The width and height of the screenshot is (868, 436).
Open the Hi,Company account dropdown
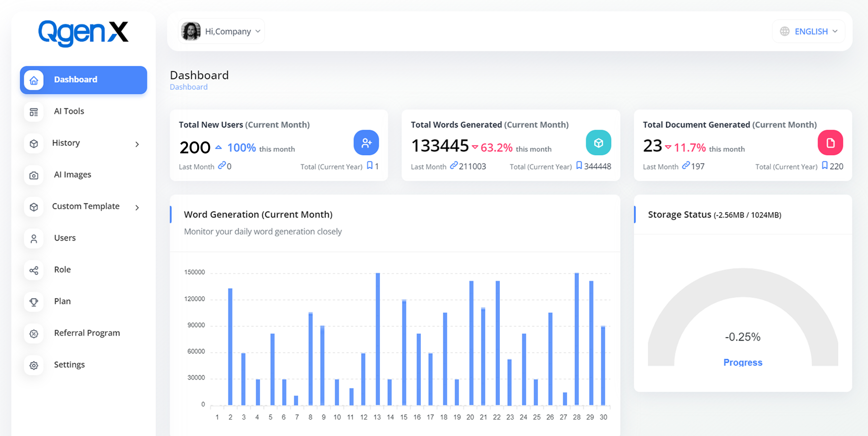[221, 31]
